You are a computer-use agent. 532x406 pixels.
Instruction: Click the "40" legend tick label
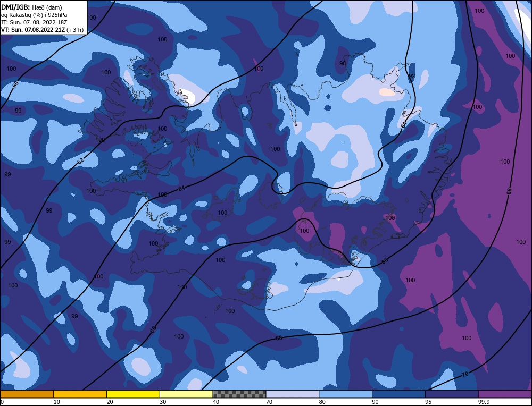point(216,402)
